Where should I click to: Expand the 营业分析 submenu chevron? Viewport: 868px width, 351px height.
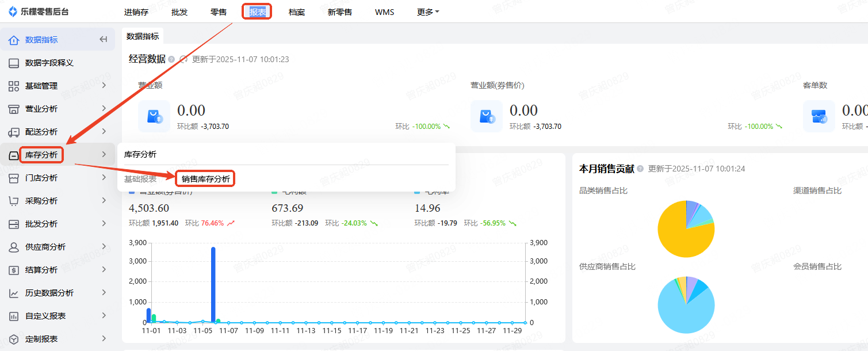click(104, 108)
